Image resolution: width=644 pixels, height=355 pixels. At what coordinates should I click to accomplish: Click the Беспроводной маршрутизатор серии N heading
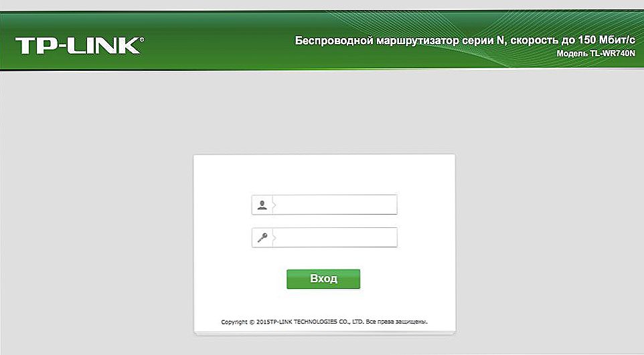tap(400, 41)
